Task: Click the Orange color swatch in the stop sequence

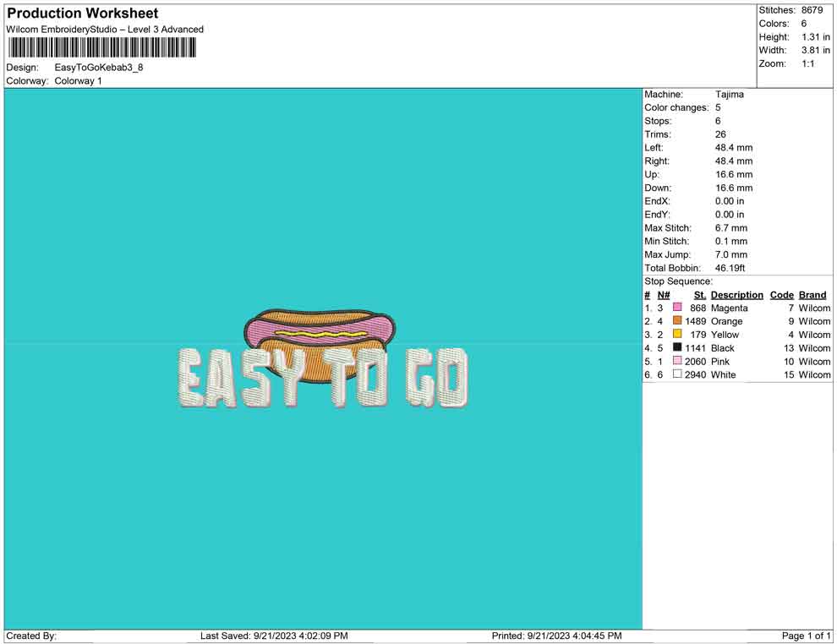Action: pyautogui.click(x=677, y=320)
